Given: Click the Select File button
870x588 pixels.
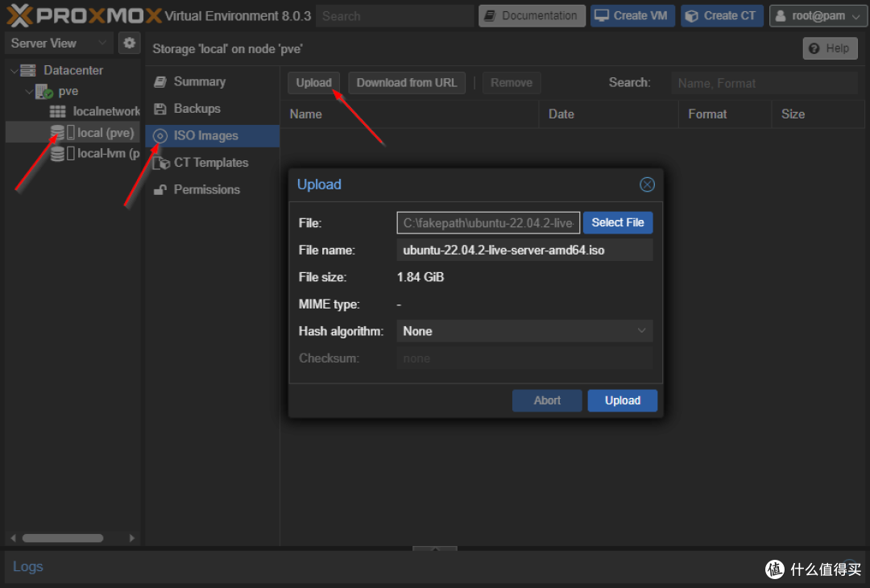Looking at the screenshot, I should [x=618, y=222].
